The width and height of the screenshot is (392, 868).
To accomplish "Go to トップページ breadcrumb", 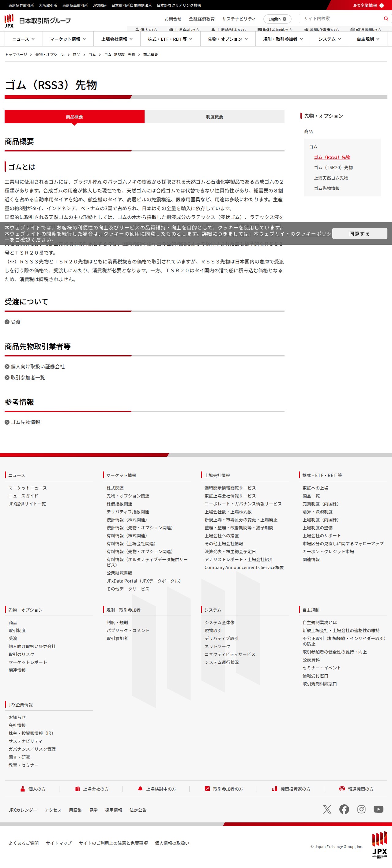I will tap(16, 54).
